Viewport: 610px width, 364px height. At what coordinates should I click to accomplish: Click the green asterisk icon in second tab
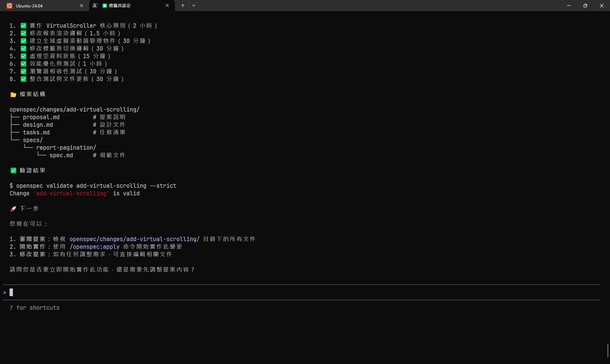(105, 6)
